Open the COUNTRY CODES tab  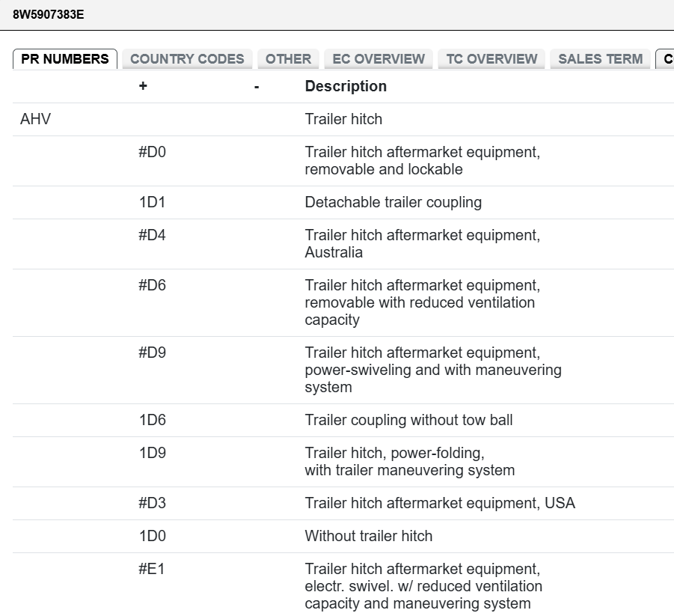tap(187, 59)
